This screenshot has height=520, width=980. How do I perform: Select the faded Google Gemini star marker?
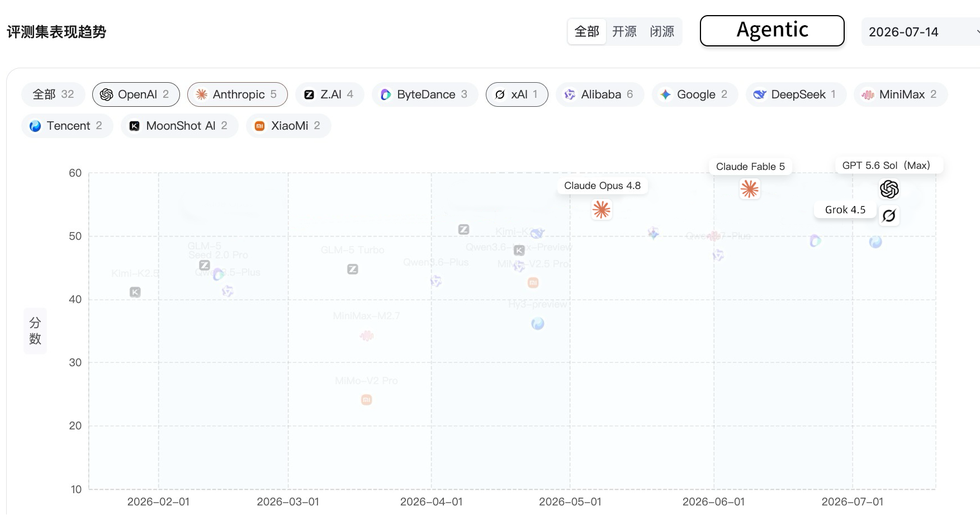click(653, 233)
